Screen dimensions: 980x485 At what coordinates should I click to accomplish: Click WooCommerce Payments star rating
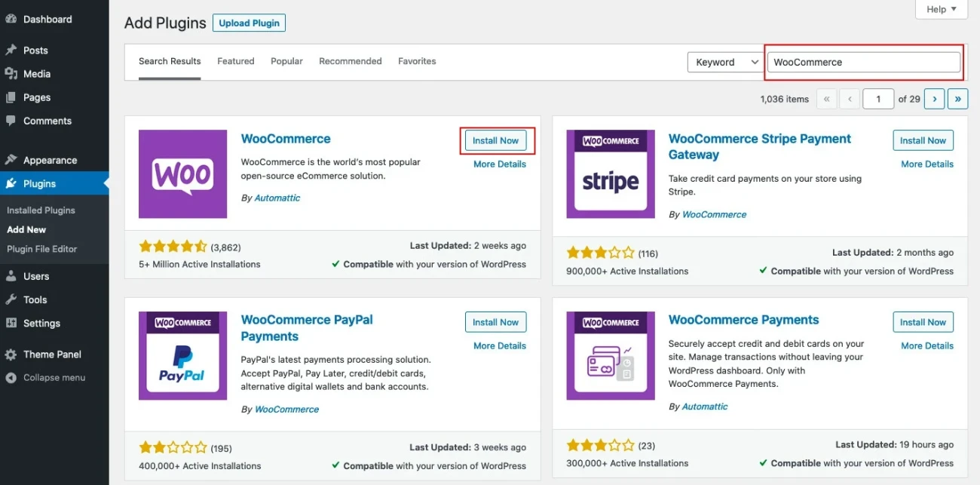[601, 445]
